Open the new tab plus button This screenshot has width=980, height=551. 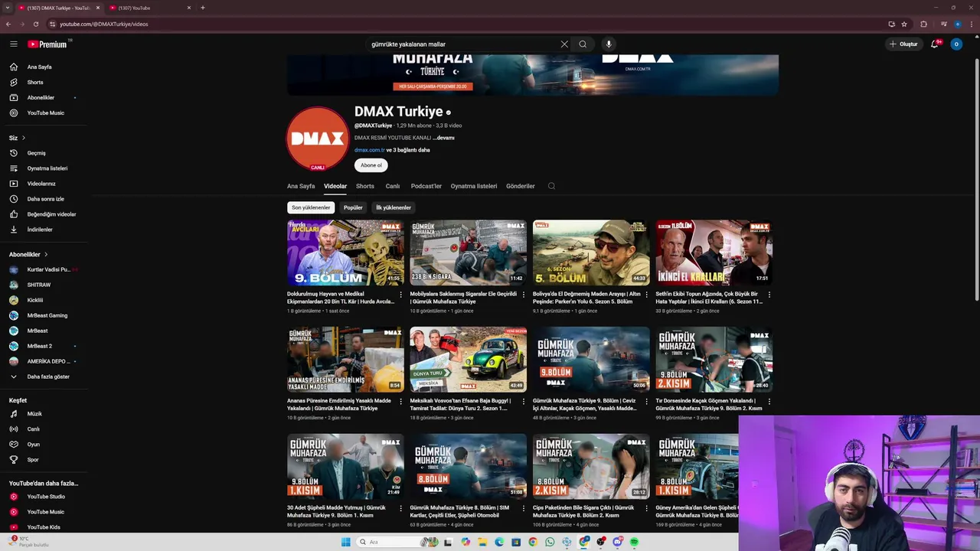pyautogui.click(x=202, y=8)
